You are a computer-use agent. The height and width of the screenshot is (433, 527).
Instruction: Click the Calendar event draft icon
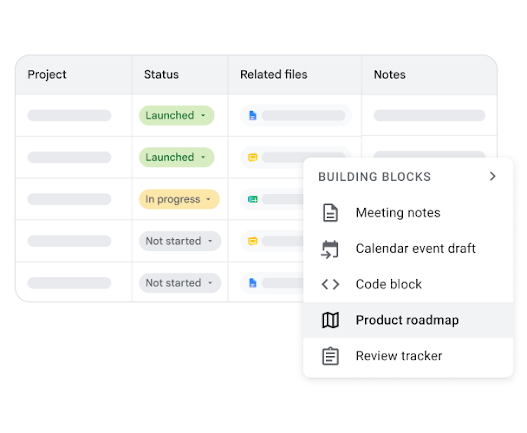pyautogui.click(x=330, y=249)
